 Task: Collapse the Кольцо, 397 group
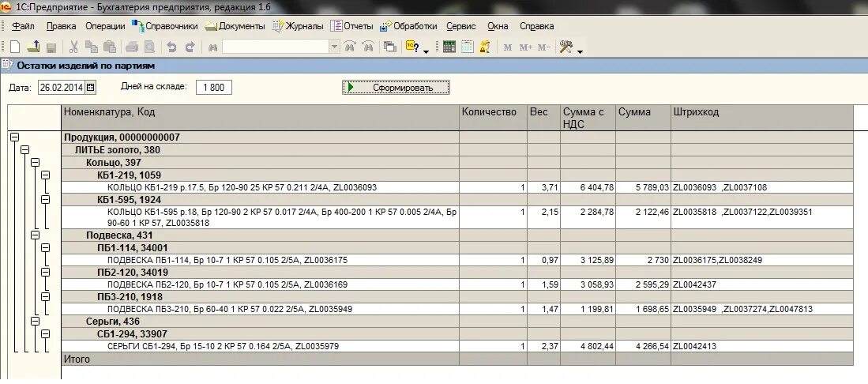(x=35, y=162)
